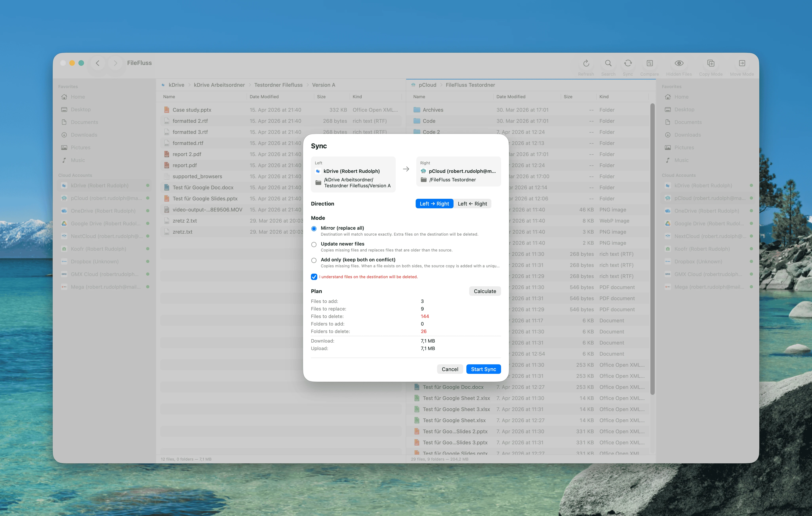
Task: Click Start Sync
Action: point(483,369)
